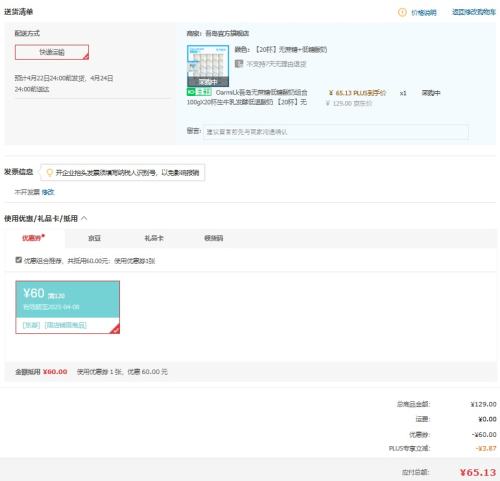
Task: Select the 领货码 tab
Action: (x=214, y=238)
